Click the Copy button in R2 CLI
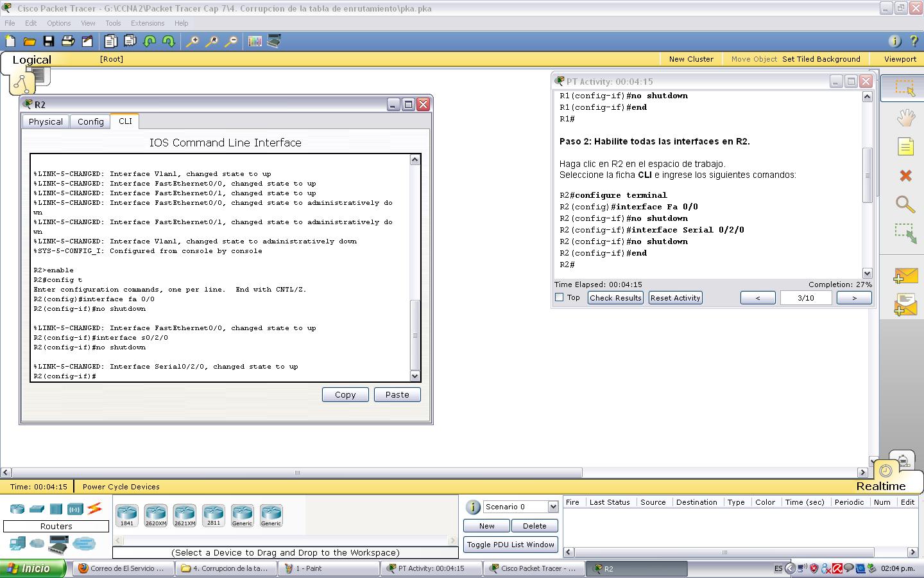 pos(345,395)
